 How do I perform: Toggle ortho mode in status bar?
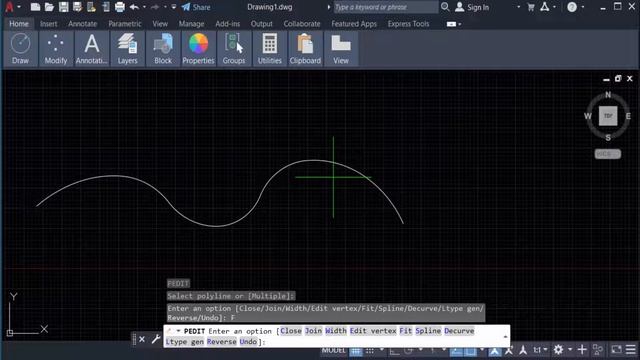click(394, 351)
